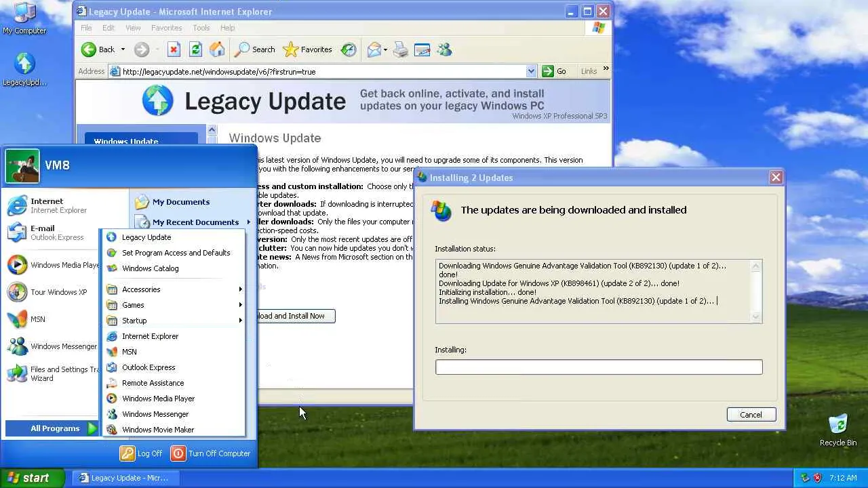This screenshot has width=868, height=488.
Task: Click the red security shield tray icon
Action: (x=818, y=478)
